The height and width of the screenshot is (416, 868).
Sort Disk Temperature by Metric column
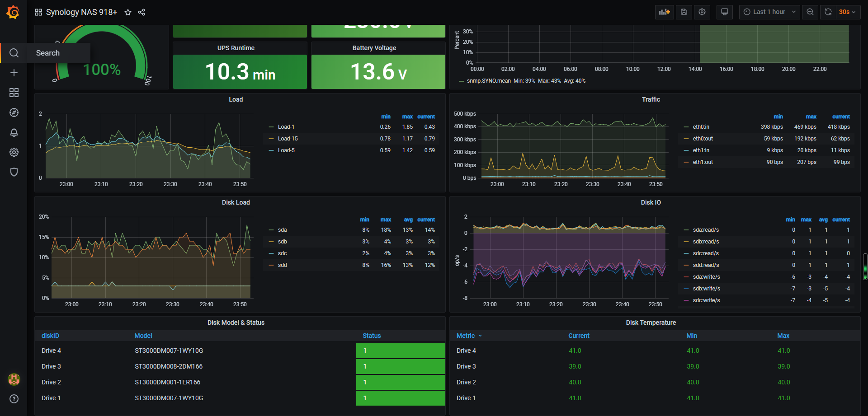(x=469, y=336)
